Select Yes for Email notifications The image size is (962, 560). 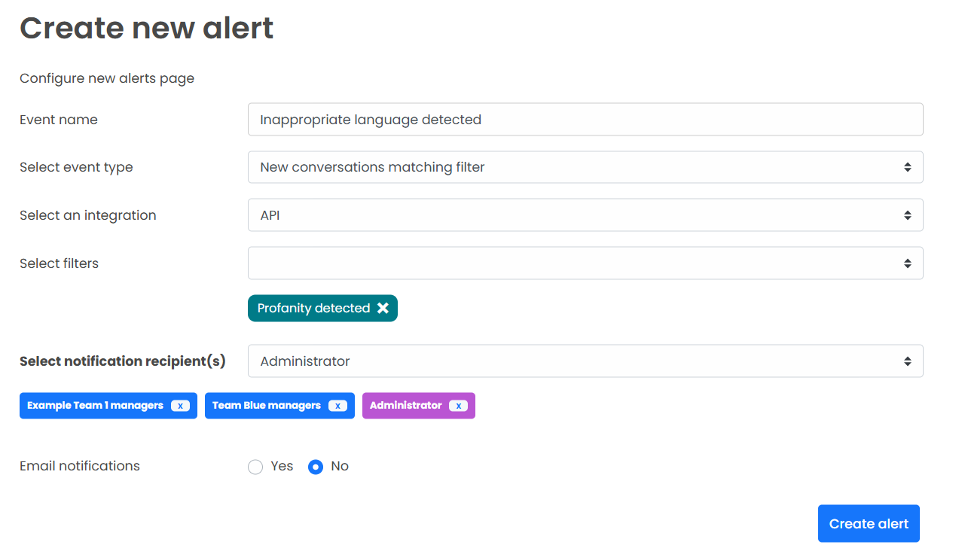255,467
